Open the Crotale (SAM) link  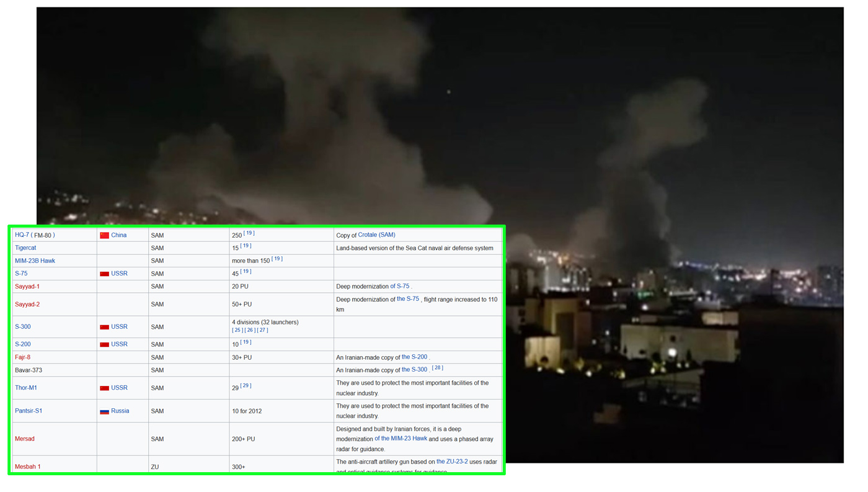[376, 235]
